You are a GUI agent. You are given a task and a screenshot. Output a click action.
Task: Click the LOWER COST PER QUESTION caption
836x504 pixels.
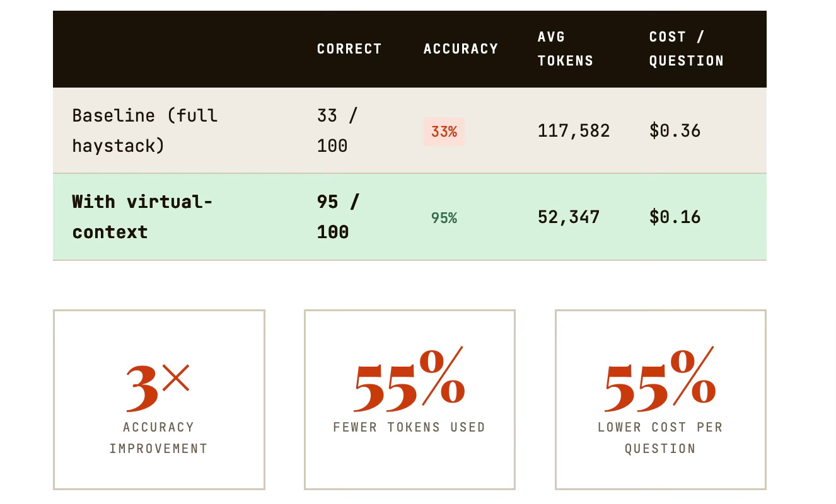[x=660, y=438]
